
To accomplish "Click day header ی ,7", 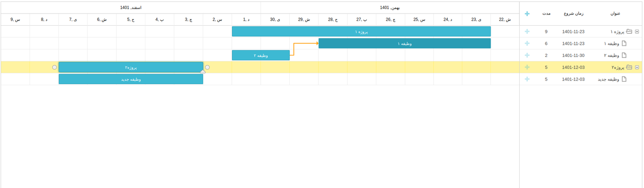I will (x=73, y=20).
